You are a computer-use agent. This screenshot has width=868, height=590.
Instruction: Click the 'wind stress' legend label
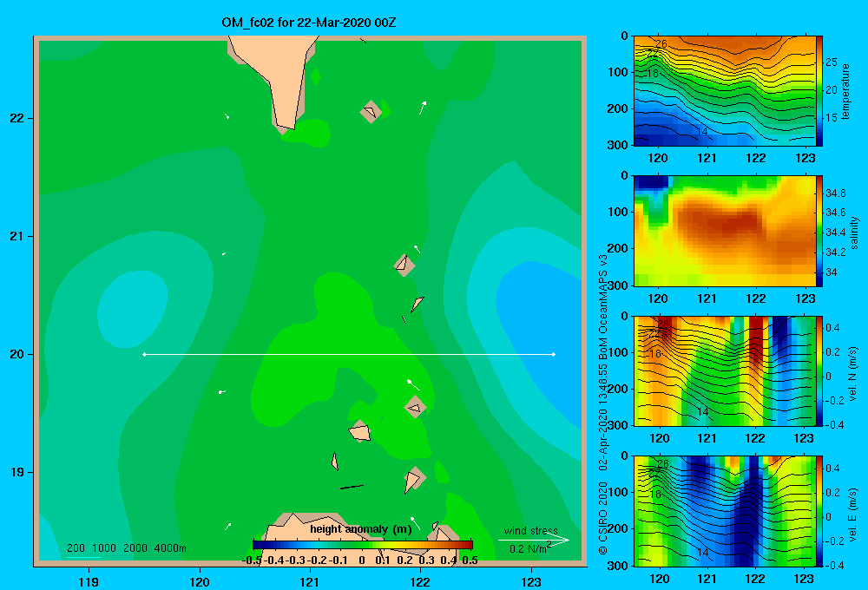(x=530, y=530)
